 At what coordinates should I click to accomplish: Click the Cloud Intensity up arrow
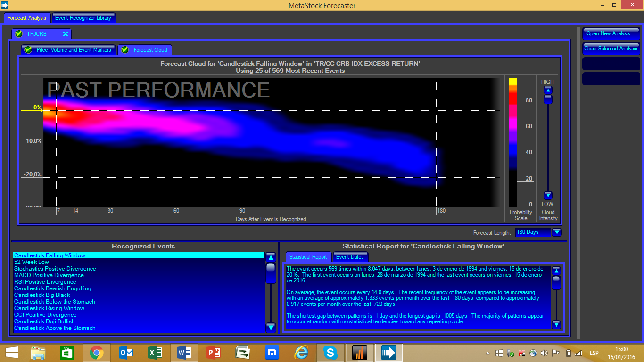pos(547,90)
